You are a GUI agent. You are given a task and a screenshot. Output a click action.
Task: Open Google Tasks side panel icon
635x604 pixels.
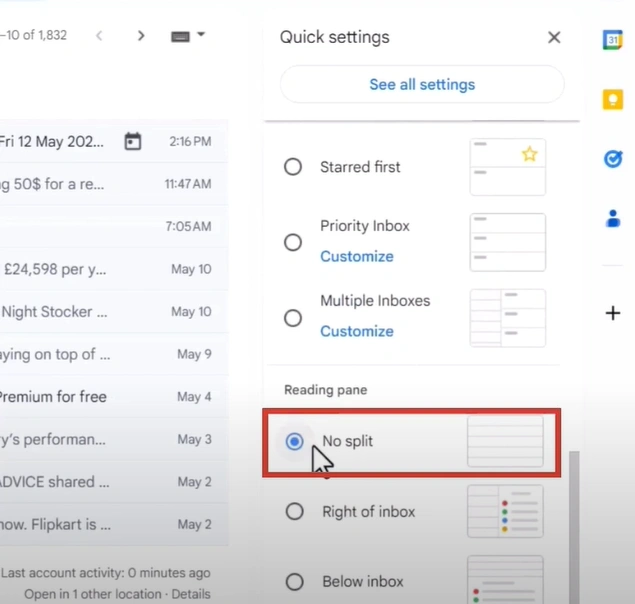tap(613, 159)
